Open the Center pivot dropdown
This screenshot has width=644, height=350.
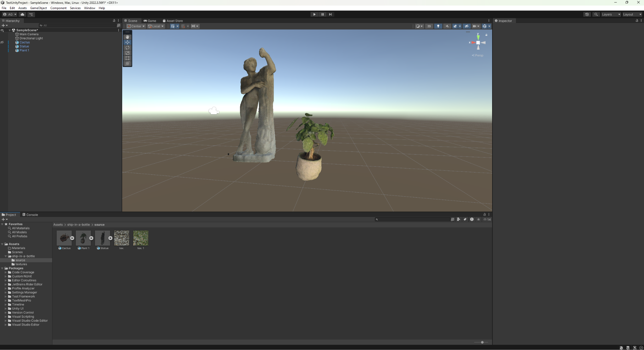tap(136, 26)
